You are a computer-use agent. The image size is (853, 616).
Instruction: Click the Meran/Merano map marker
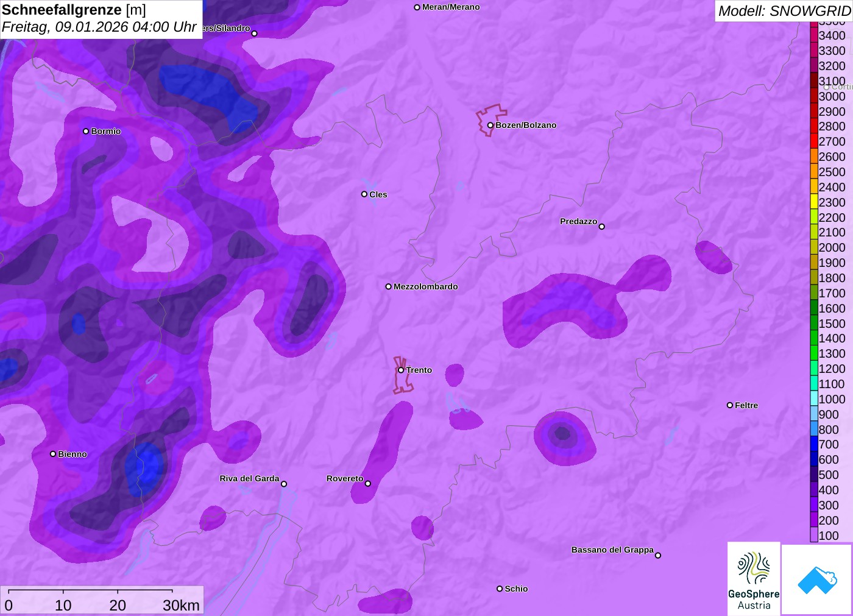click(417, 7)
